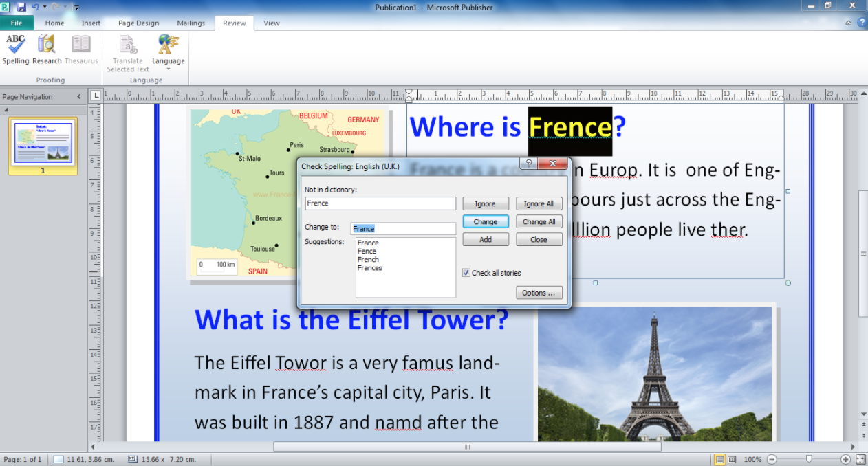The width and height of the screenshot is (868, 466).
Task: Save the publication from quick access toolbar
Action: click(x=21, y=7)
